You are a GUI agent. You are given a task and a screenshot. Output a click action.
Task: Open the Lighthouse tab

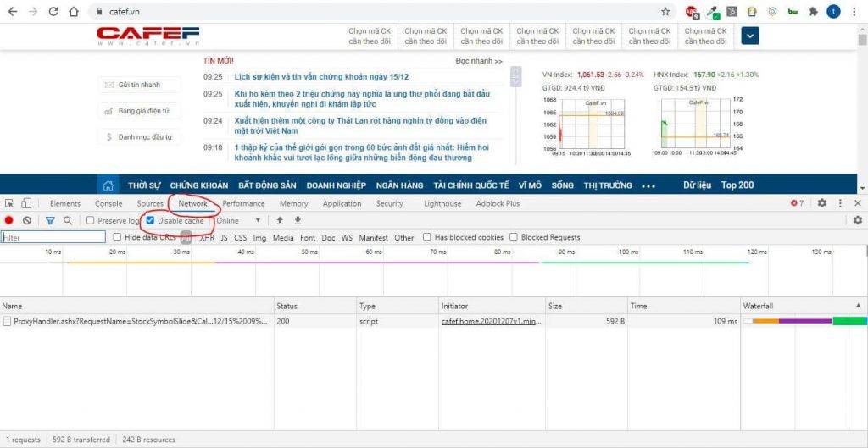tap(442, 203)
